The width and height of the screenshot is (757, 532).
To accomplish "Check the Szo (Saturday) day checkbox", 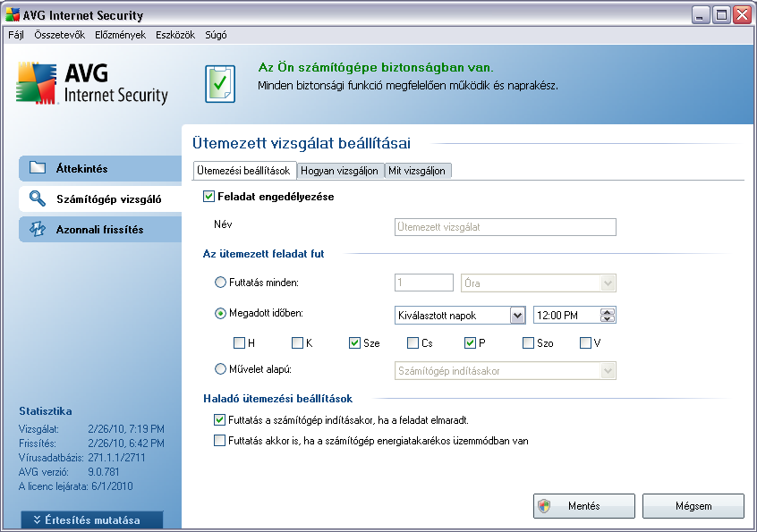I will coord(528,343).
